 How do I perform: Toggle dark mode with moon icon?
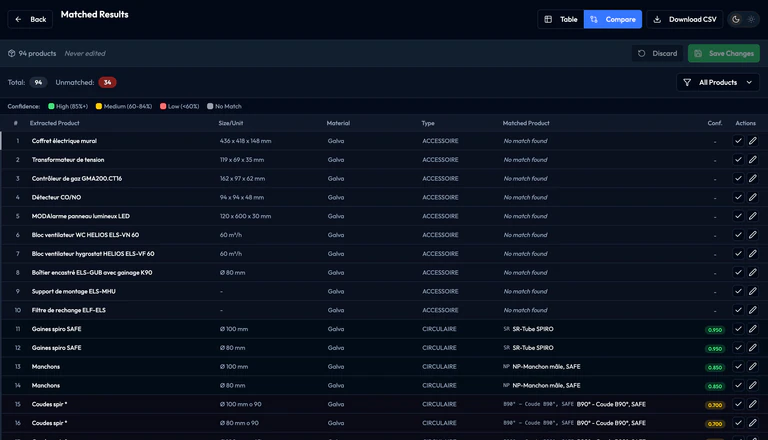point(736,20)
